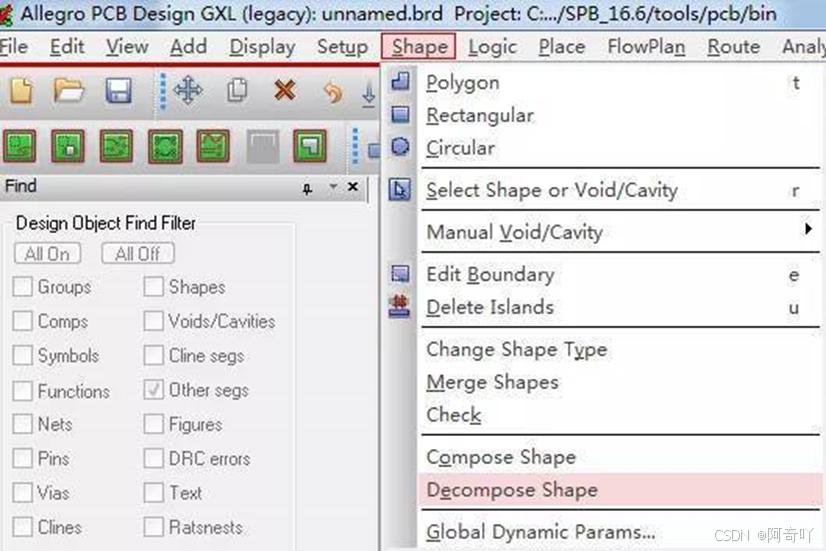The height and width of the screenshot is (551, 826).
Task: Open the View menu
Action: (x=127, y=47)
